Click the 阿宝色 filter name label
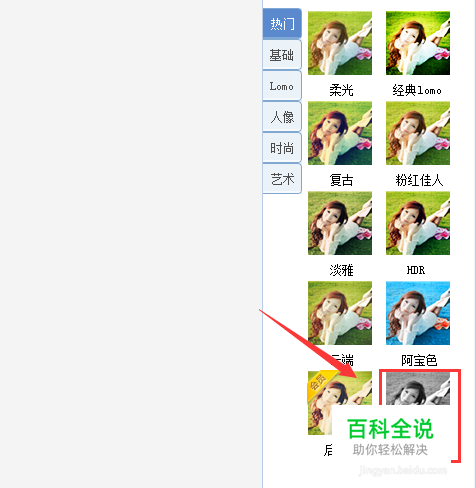The width and height of the screenshot is (476, 488). (x=419, y=360)
